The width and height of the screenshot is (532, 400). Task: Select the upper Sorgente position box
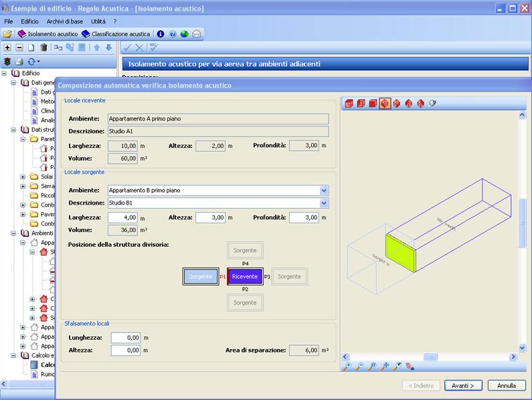pos(245,251)
